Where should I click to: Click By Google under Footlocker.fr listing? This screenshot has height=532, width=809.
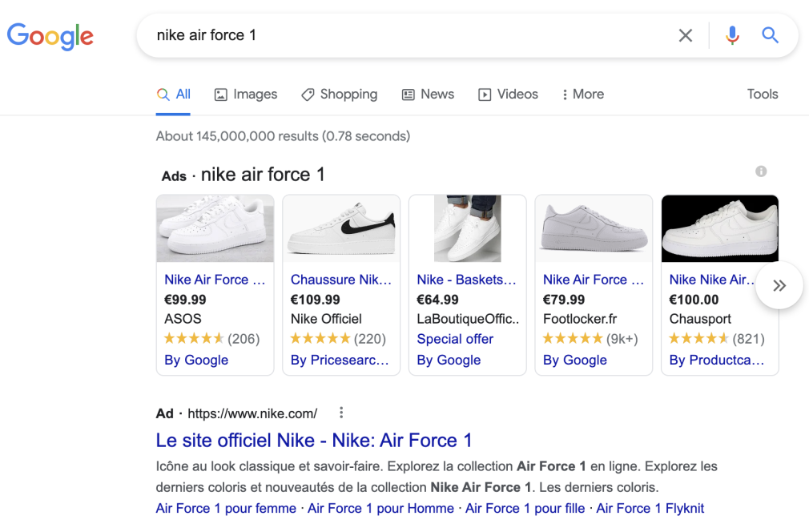tap(575, 361)
